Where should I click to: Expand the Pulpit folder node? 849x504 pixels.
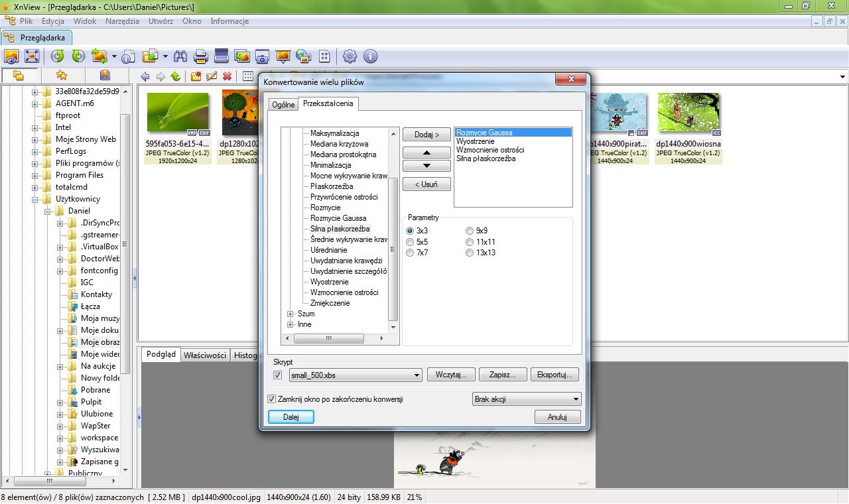point(60,402)
